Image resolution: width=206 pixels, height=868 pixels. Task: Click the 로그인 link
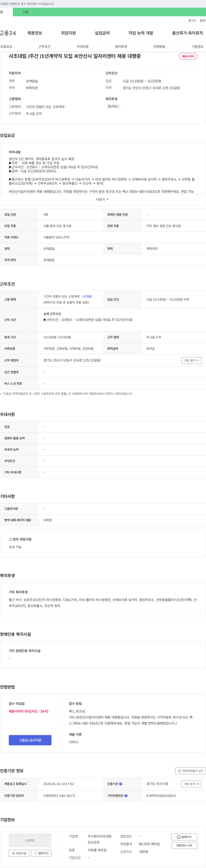192,21
